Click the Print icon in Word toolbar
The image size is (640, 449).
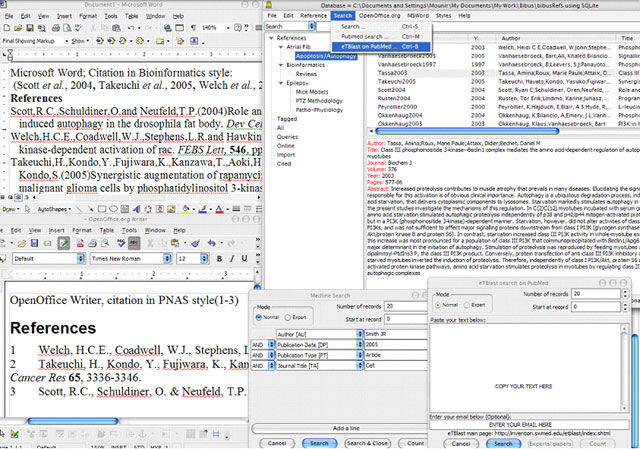point(56,28)
